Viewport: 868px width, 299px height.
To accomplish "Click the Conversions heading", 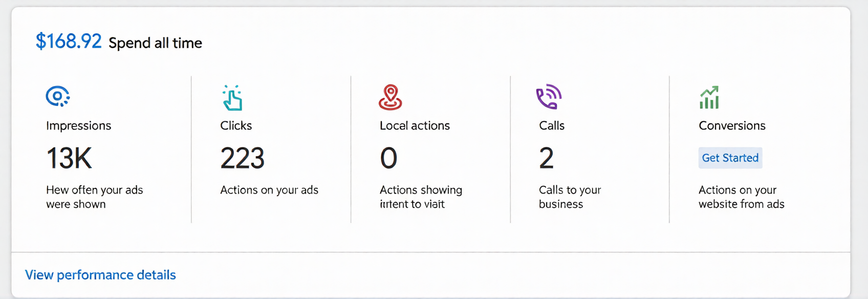I will pyautogui.click(x=731, y=125).
